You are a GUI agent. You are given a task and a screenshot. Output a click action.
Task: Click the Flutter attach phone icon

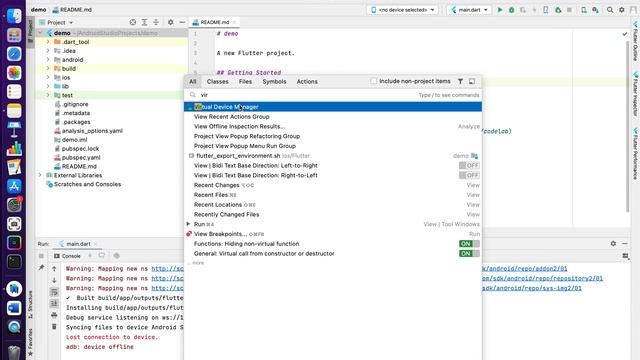click(546, 10)
